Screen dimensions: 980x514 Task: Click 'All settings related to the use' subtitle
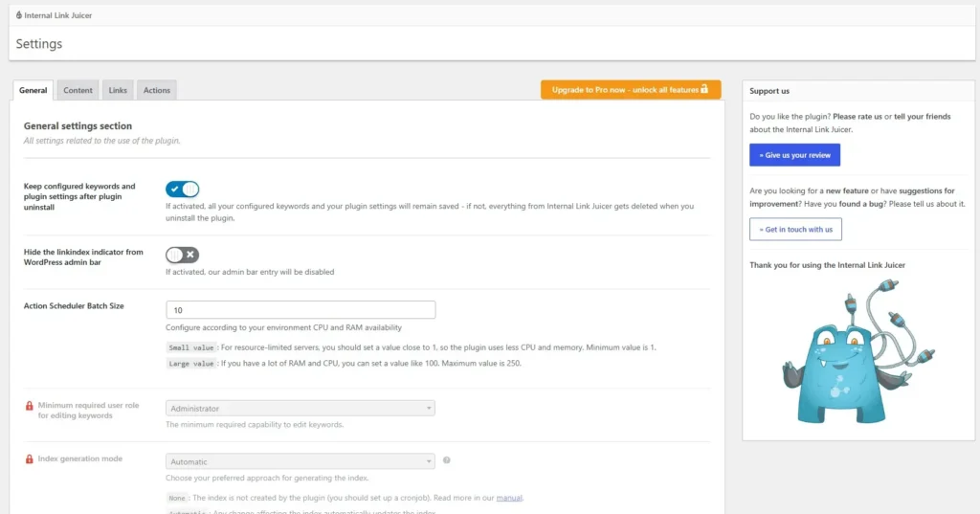click(x=101, y=141)
